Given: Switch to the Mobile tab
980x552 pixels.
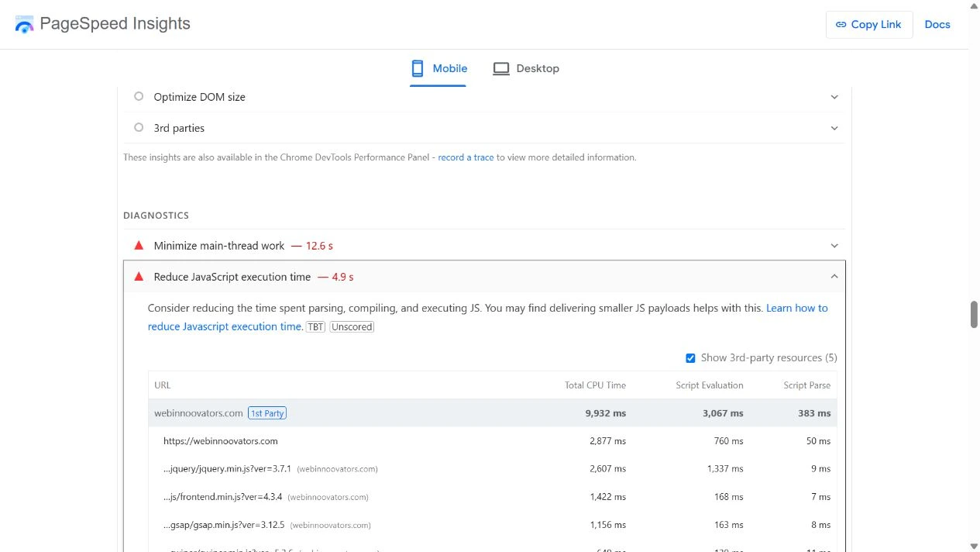Looking at the screenshot, I should coord(438,68).
